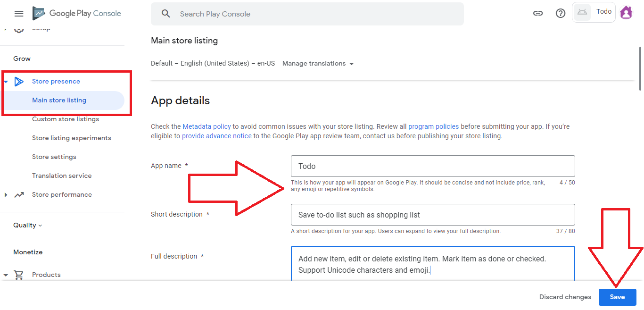Open the hamburger navigation menu

tap(19, 14)
